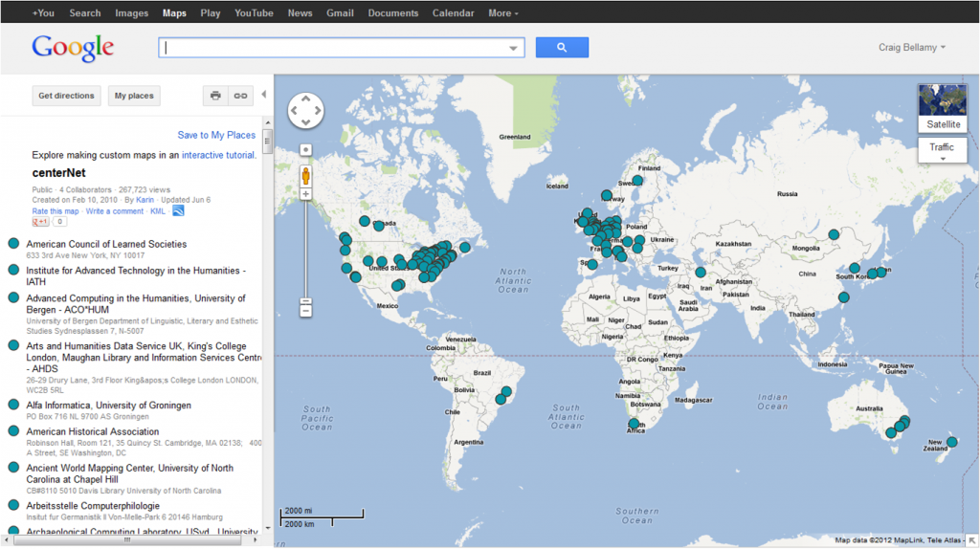Click the zoom level slider handle
The height and width of the screenshot is (549, 980).
[305, 300]
